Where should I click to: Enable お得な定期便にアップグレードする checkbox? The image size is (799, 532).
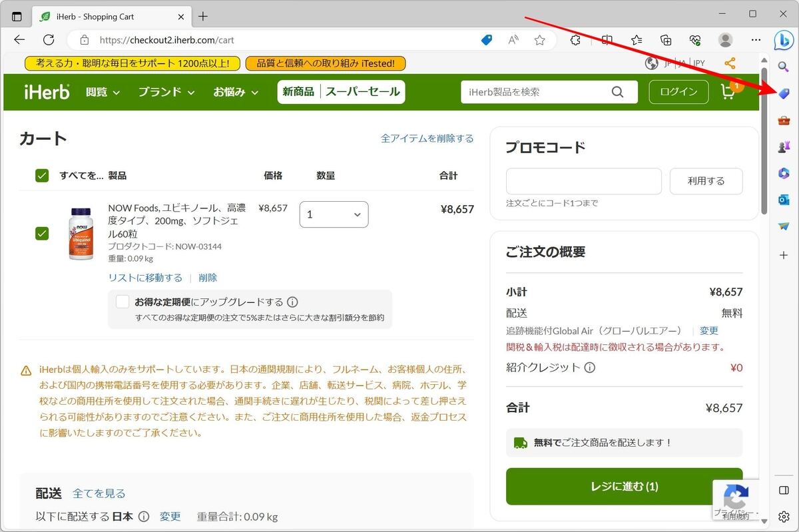(123, 302)
